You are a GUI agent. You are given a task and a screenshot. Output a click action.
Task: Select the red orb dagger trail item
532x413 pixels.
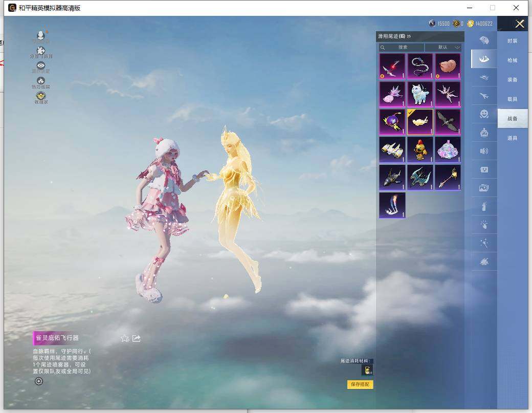point(392,66)
